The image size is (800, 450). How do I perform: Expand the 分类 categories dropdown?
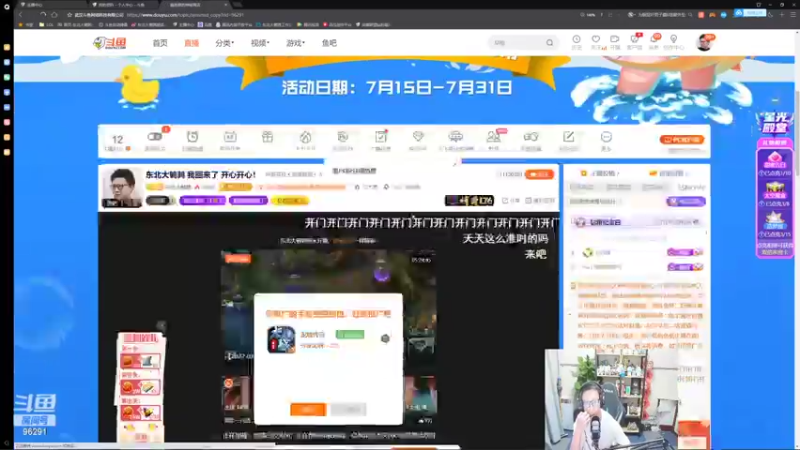(x=224, y=43)
